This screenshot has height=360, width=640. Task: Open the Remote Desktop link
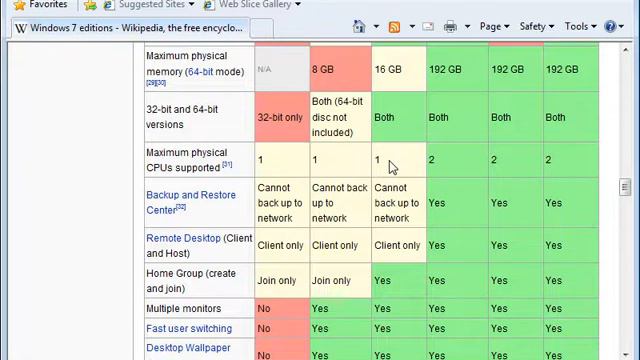183,238
